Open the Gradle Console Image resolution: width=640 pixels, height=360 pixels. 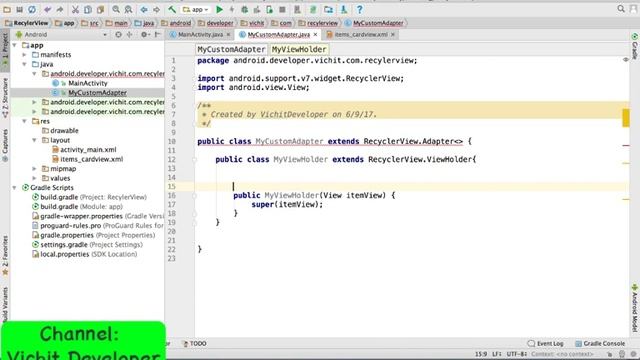coord(600,344)
